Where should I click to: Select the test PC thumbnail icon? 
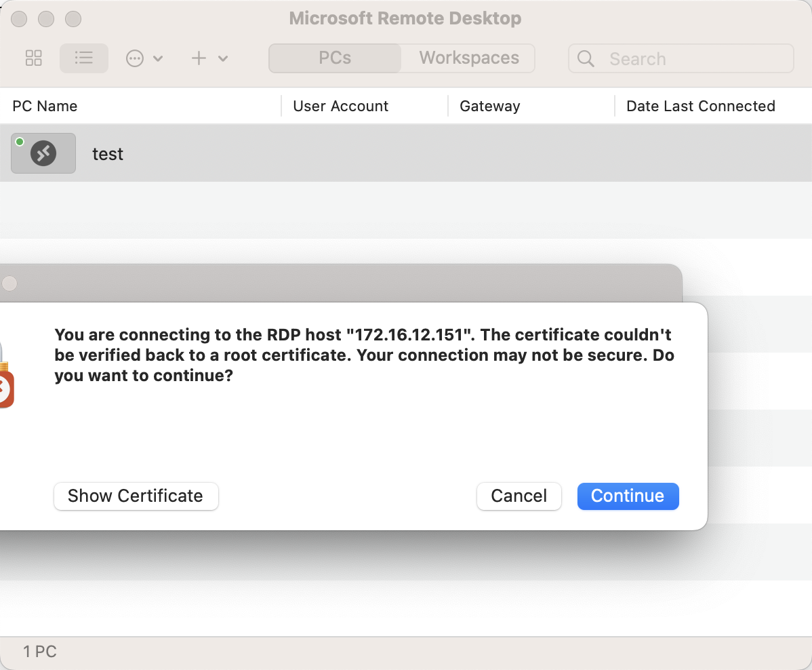pyautogui.click(x=43, y=153)
